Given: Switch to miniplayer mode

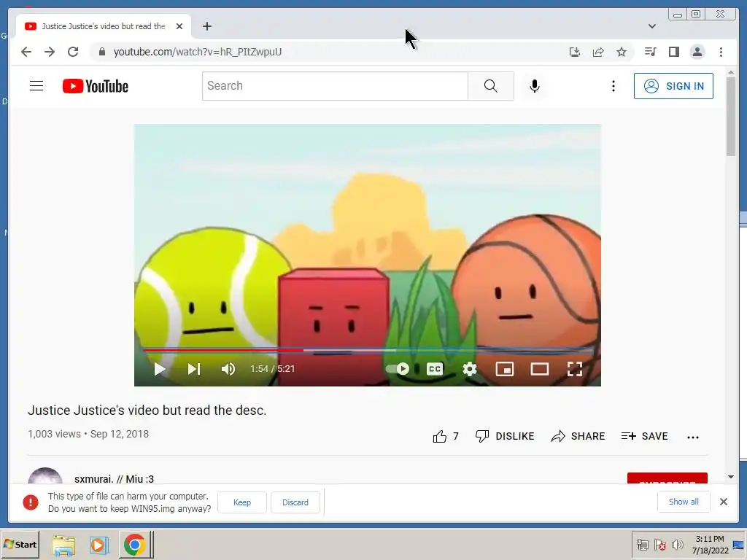Looking at the screenshot, I should [505, 369].
